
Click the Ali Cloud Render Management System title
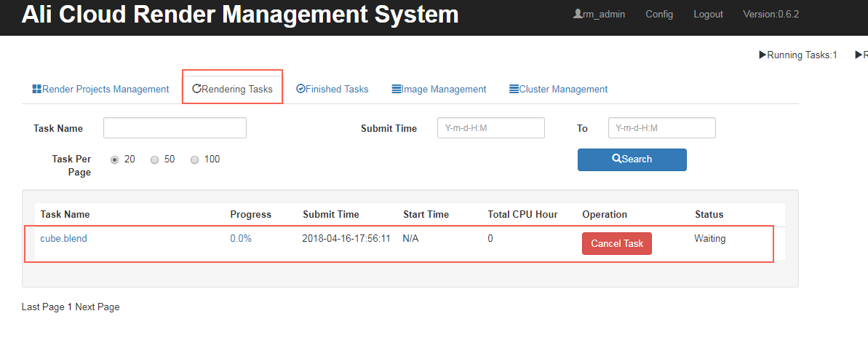[x=239, y=15]
